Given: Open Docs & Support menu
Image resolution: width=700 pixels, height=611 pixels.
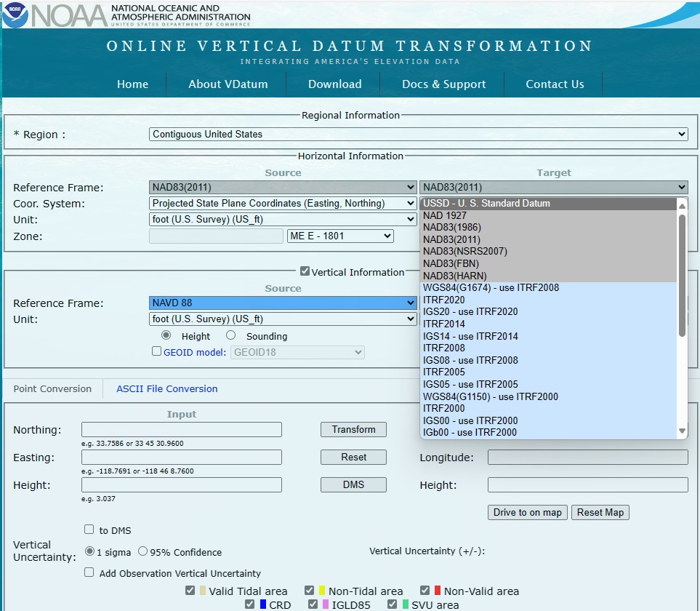Looking at the screenshot, I should (x=443, y=84).
